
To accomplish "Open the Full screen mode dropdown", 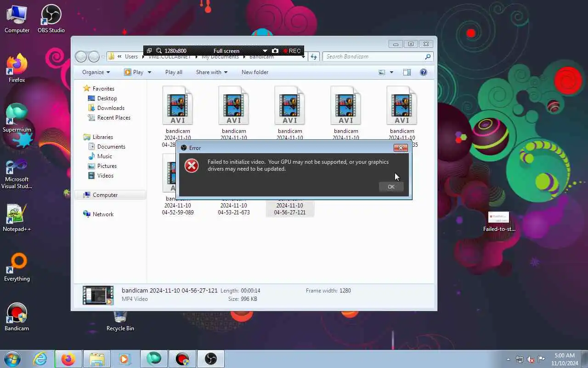I will (265, 51).
